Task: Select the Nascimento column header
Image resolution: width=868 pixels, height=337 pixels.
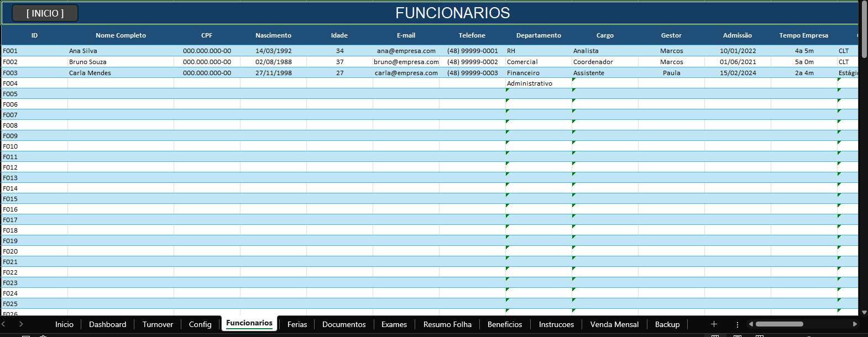Action: coord(273,35)
